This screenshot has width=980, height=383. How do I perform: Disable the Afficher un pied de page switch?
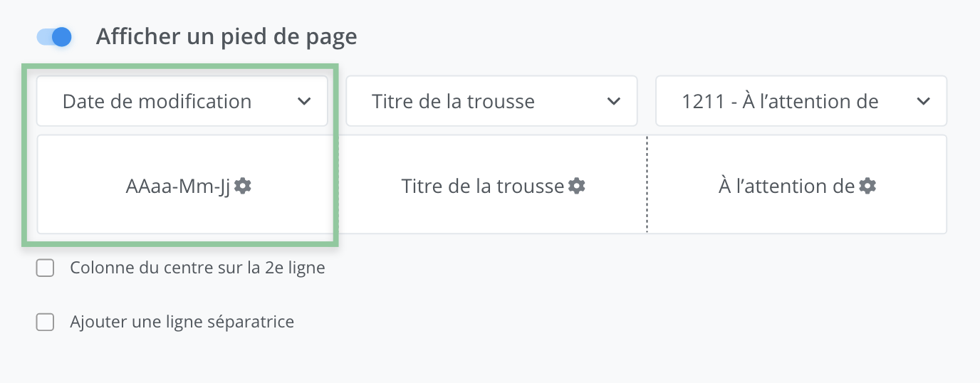[x=55, y=37]
